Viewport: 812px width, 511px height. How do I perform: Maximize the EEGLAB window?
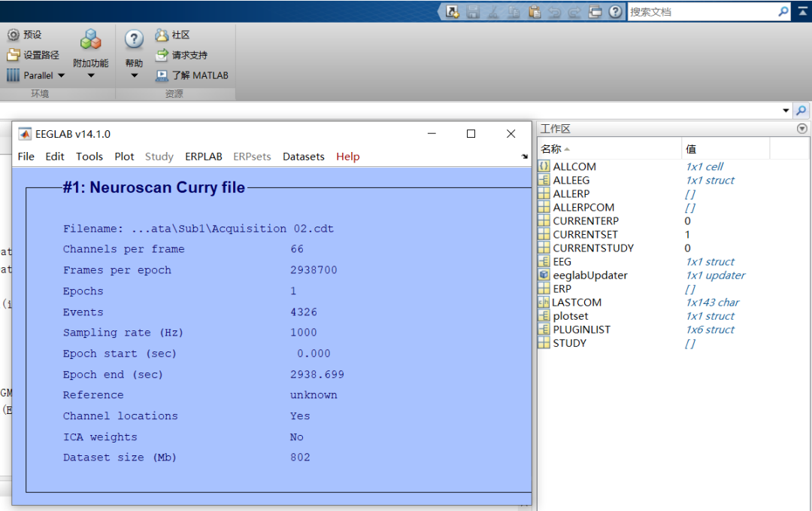pos(471,134)
